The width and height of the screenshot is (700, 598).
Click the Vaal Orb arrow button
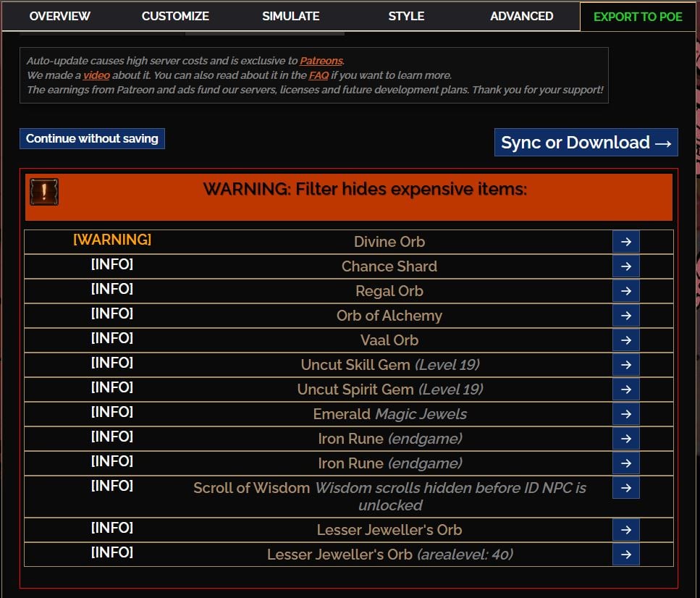click(625, 340)
